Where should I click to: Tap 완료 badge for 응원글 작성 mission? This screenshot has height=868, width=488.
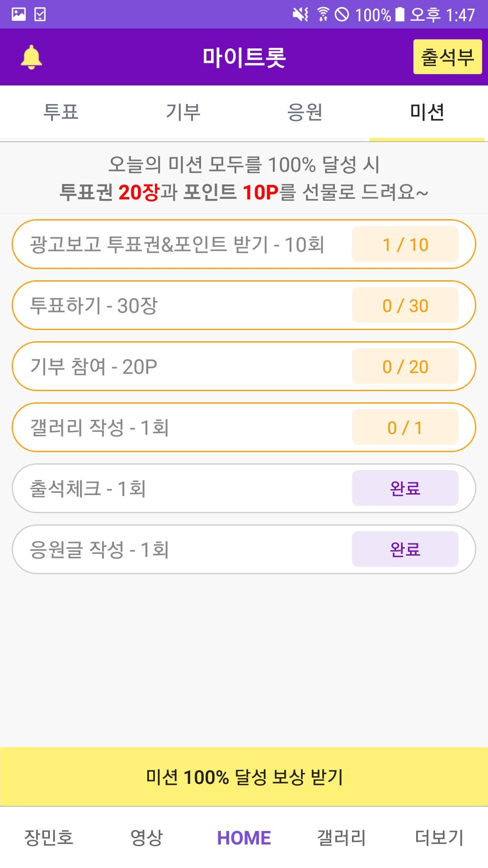(x=405, y=550)
